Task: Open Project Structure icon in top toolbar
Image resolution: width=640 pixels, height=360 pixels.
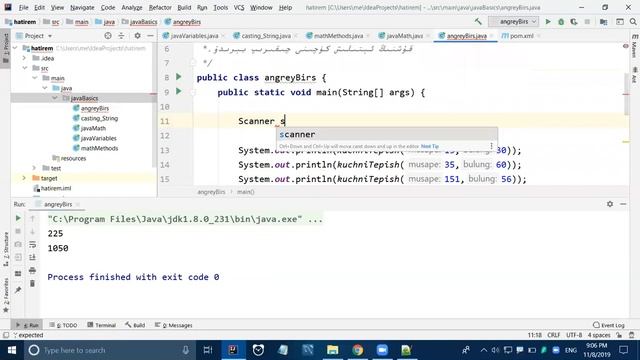Action: point(603,22)
